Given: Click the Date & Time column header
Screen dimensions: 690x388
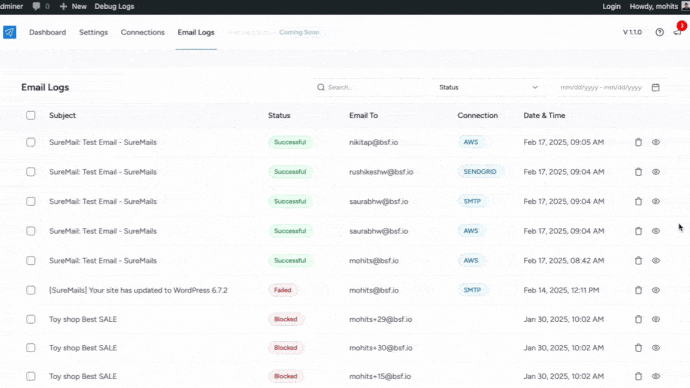Looking at the screenshot, I should pyautogui.click(x=544, y=115).
